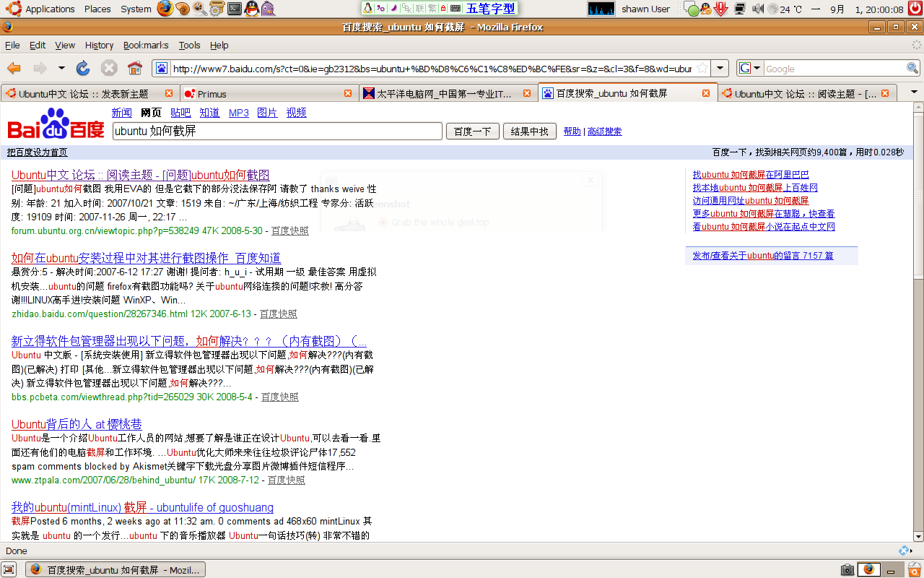924x578 pixels.
Task: Click the 结果中找 button
Action: click(529, 131)
